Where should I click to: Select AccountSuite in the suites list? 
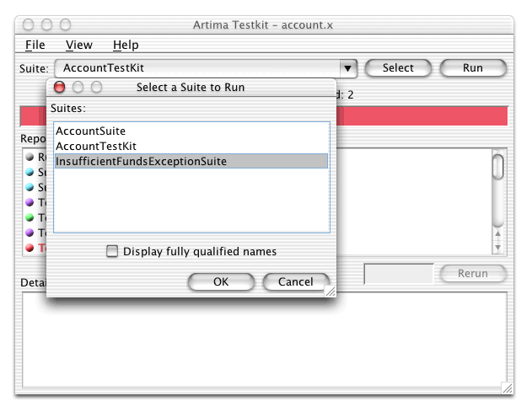191,131
